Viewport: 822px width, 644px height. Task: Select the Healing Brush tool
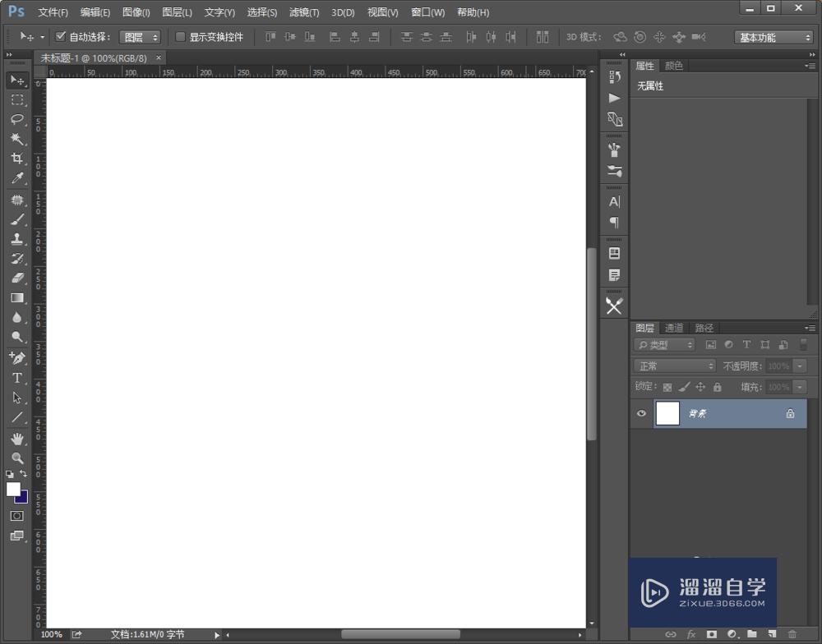tap(16, 200)
